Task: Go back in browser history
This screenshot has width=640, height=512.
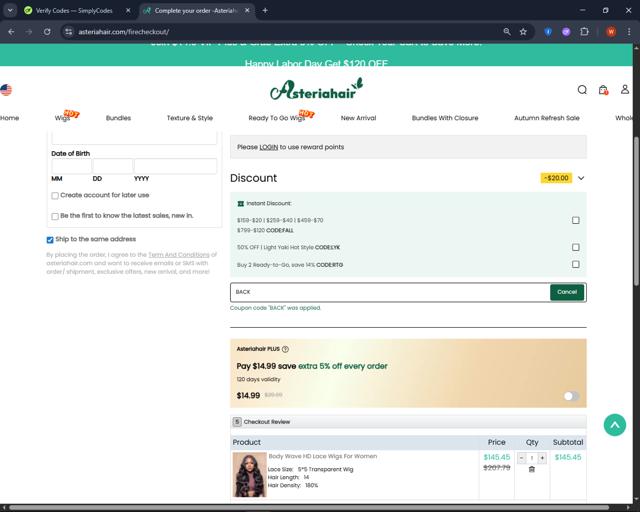Action: coord(11,31)
